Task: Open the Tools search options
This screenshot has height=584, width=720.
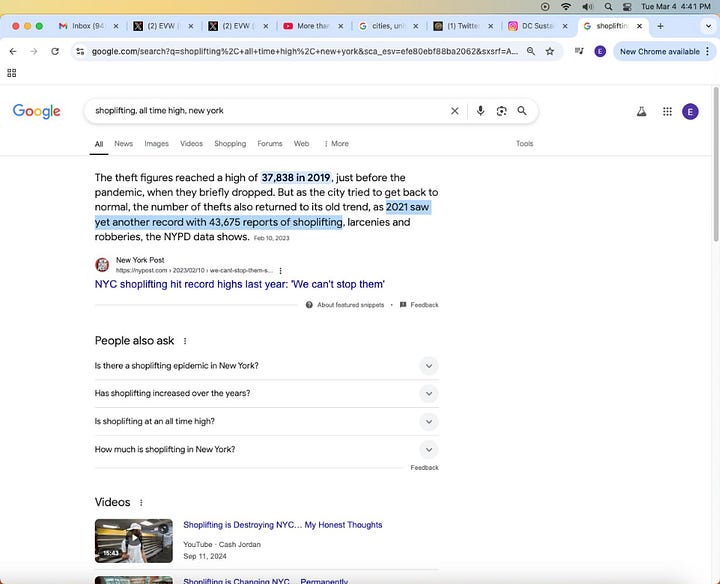Action: 524,144
